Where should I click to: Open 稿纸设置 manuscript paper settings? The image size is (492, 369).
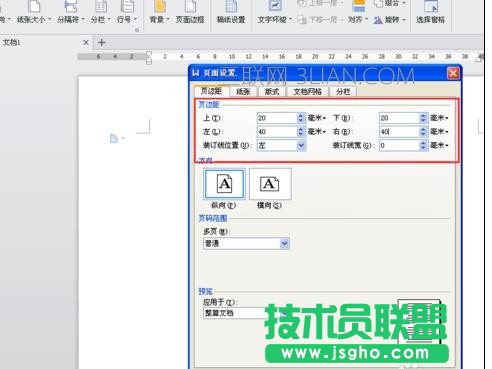231,13
